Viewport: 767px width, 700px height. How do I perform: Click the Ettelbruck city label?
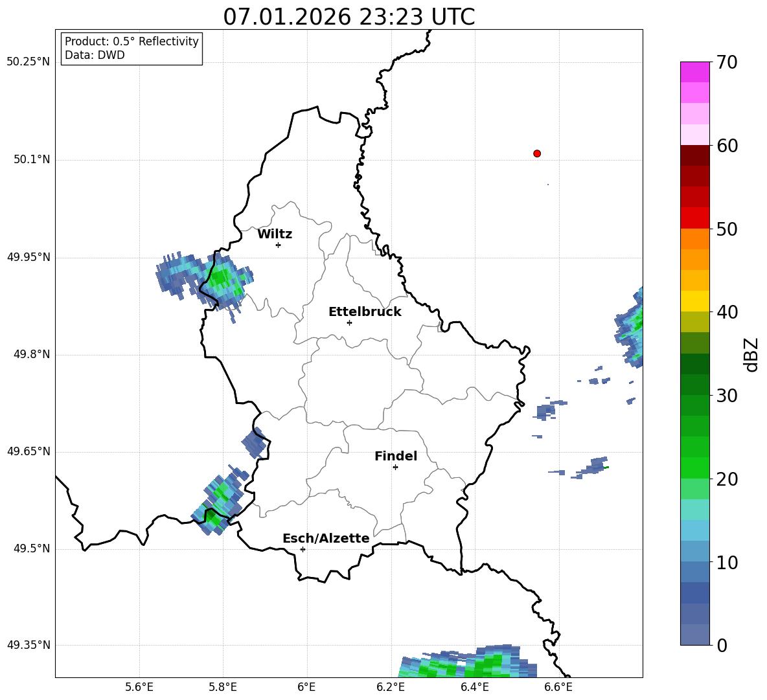pyautogui.click(x=365, y=312)
